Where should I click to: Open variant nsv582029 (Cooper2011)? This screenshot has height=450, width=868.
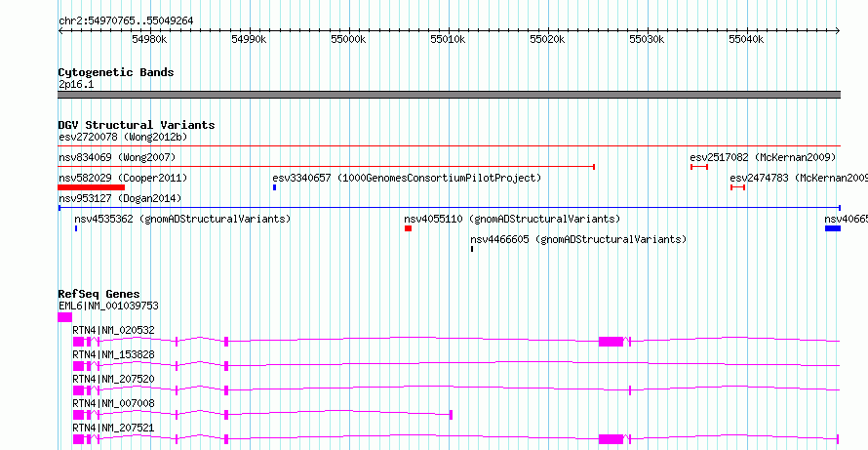[123, 179]
